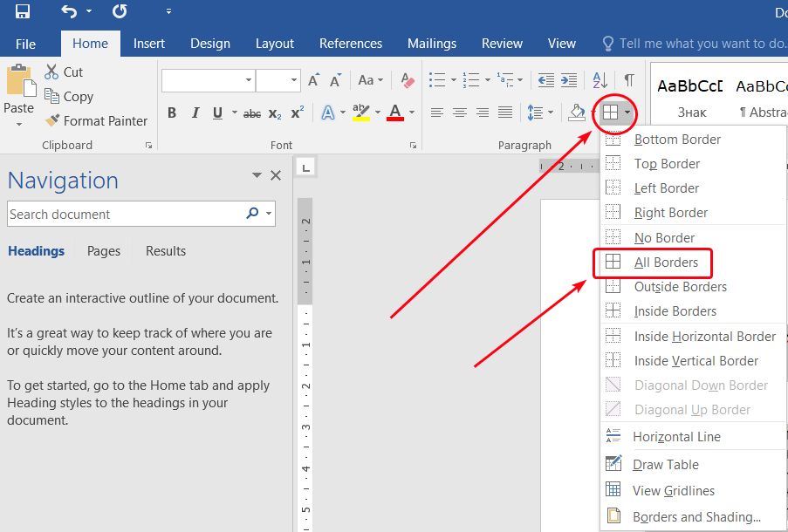
Task: Select All Borders from the menu
Action: (x=693, y=263)
